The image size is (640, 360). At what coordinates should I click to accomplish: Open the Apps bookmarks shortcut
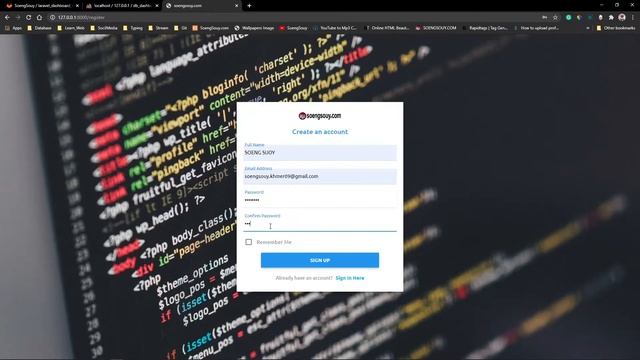click(x=13, y=28)
